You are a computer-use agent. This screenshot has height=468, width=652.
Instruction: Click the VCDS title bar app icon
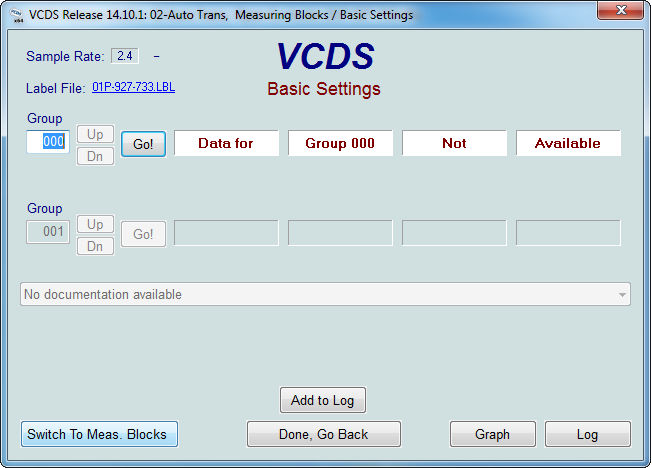point(16,15)
